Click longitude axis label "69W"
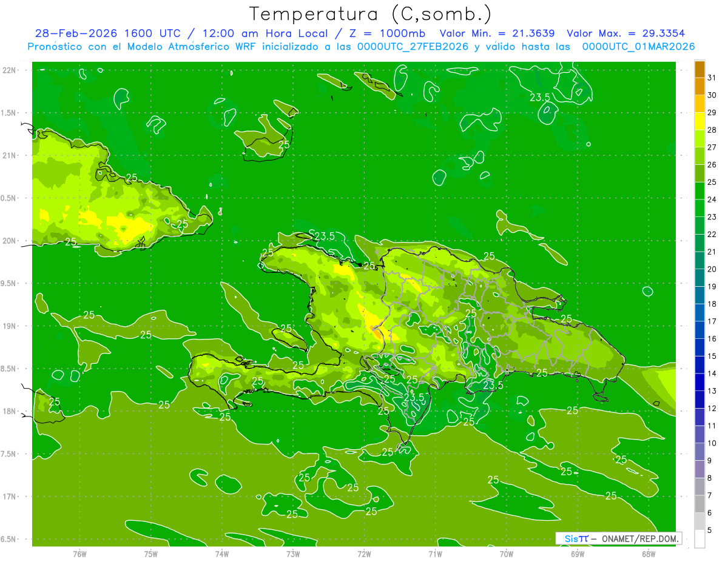728x562 pixels. pos(578,554)
